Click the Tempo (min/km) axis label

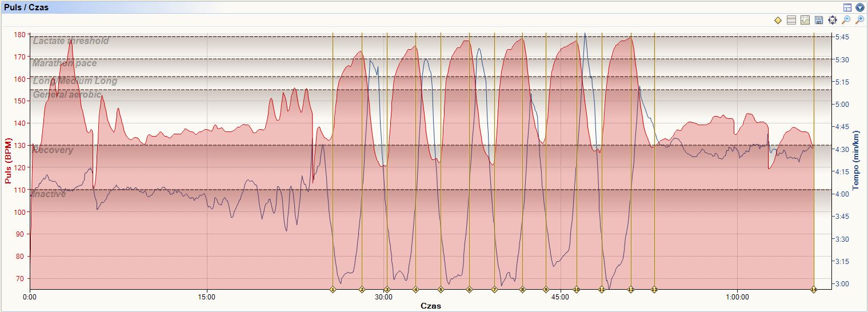click(856, 161)
